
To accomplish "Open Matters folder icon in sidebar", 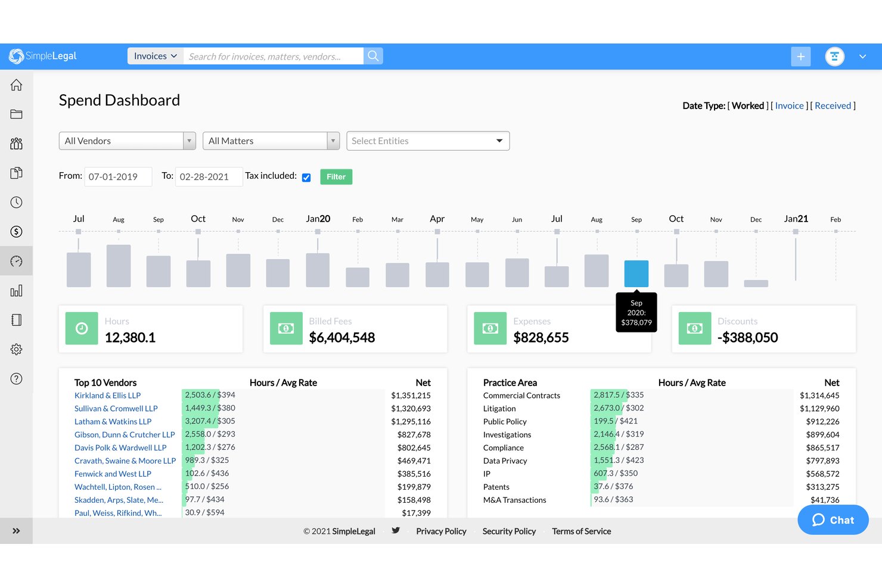I will tap(16, 114).
